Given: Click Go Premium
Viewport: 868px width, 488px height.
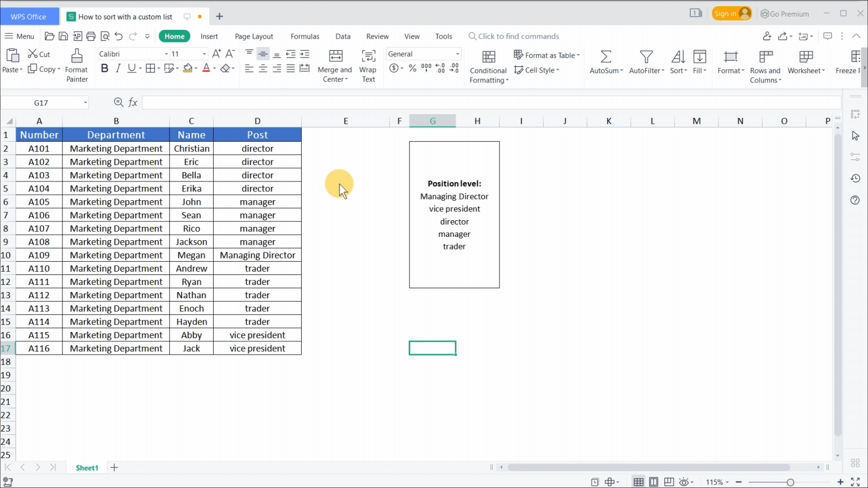Looking at the screenshot, I should (785, 14).
